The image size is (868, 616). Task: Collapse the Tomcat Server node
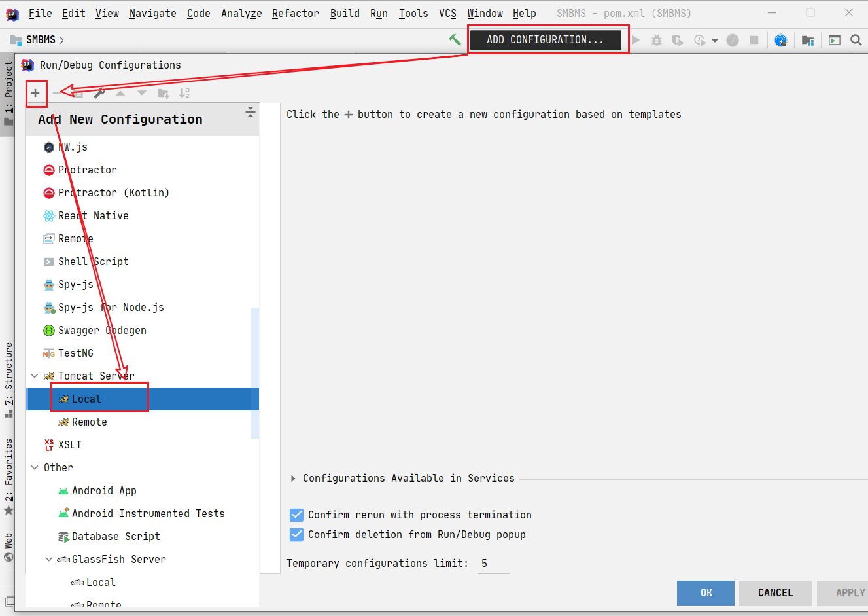[35, 376]
